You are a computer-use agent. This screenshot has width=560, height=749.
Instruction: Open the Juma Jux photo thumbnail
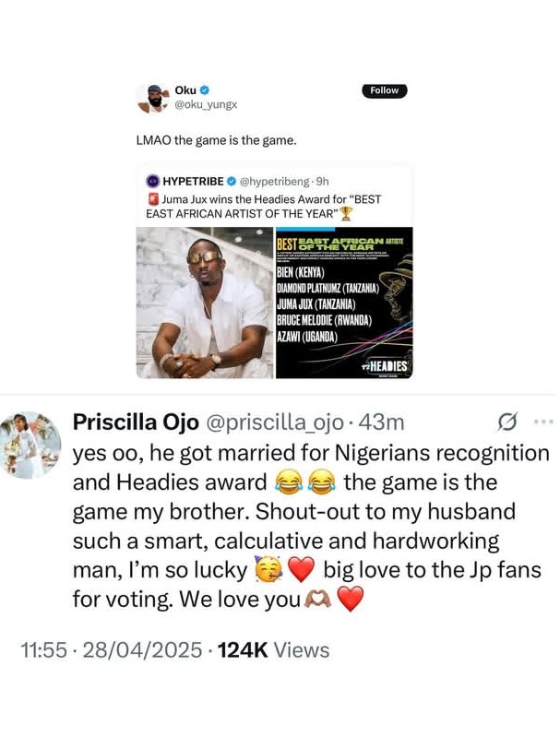click(x=205, y=303)
